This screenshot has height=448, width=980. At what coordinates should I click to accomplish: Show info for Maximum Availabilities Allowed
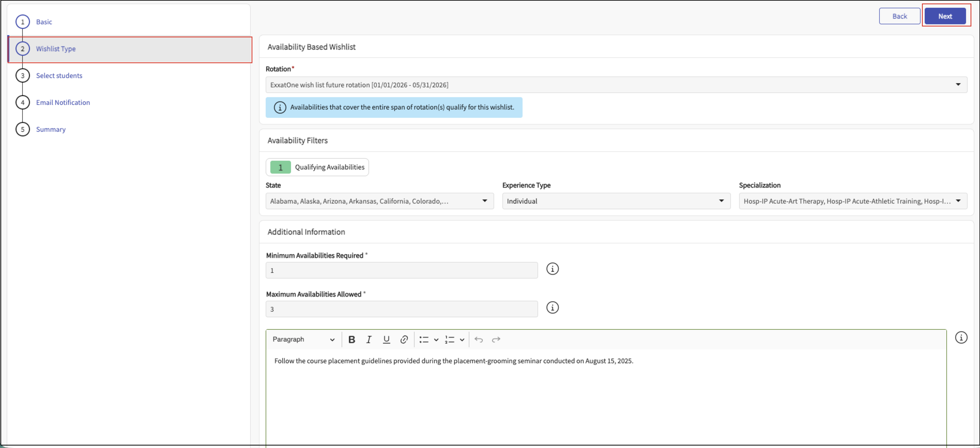pyautogui.click(x=552, y=307)
